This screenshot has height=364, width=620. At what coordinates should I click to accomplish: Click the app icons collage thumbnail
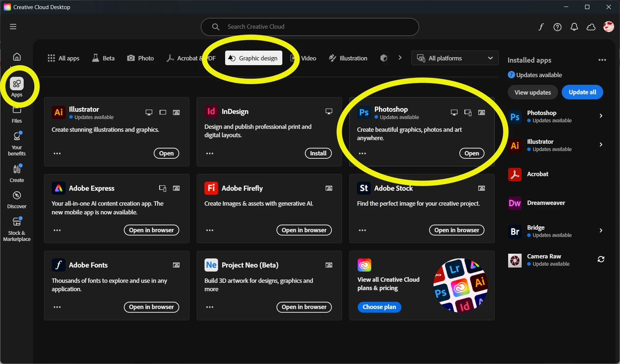(460, 285)
